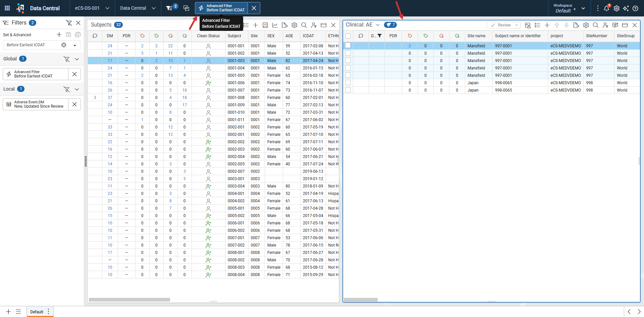Open the Clinical: AE listing dropdown
This screenshot has height=317, width=644.
[x=378, y=25]
